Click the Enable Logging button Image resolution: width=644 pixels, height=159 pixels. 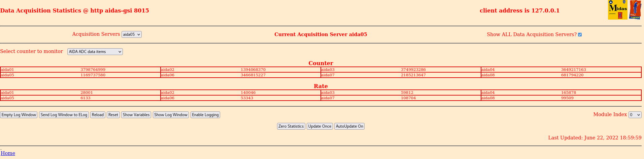(205, 115)
